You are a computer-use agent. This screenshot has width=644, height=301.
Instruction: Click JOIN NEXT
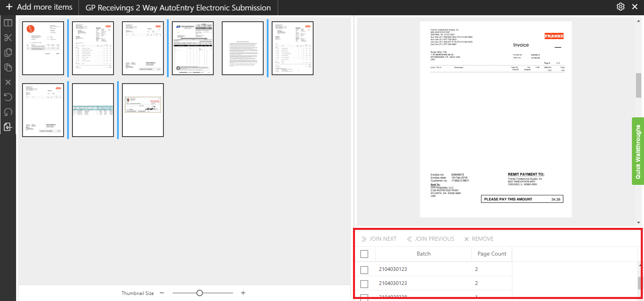pyautogui.click(x=379, y=239)
